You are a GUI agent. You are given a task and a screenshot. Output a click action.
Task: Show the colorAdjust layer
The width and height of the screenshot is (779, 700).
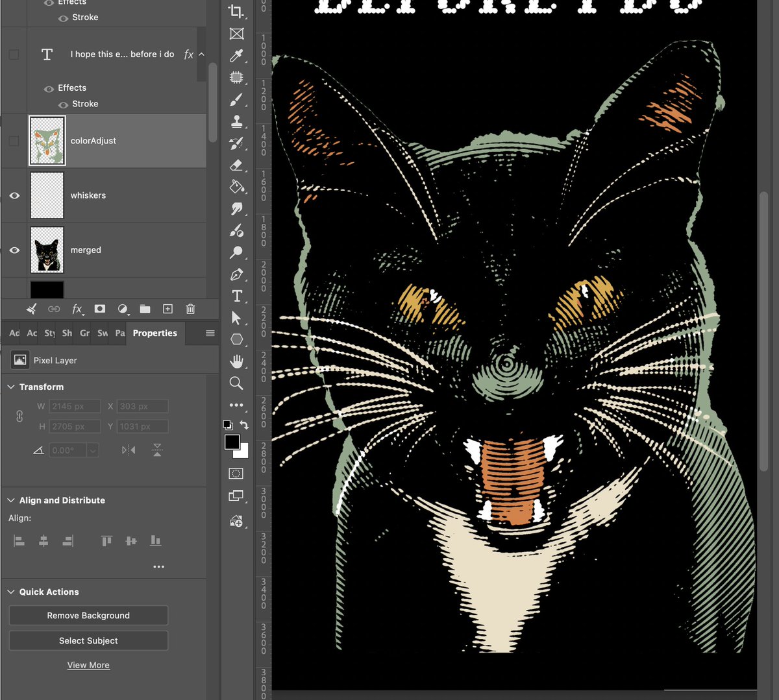[14, 141]
